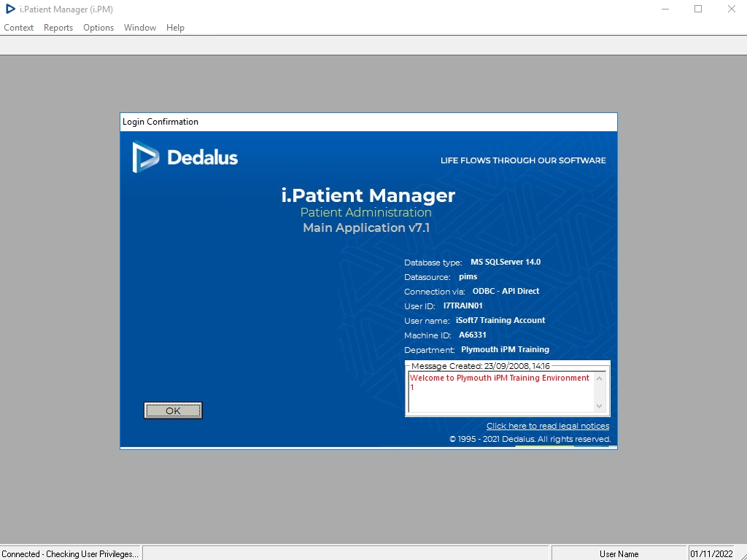Click the LIFE FLOWS THROUGH OUR SOFTWARE tagline
The height and width of the screenshot is (560, 747).
(x=523, y=160)
